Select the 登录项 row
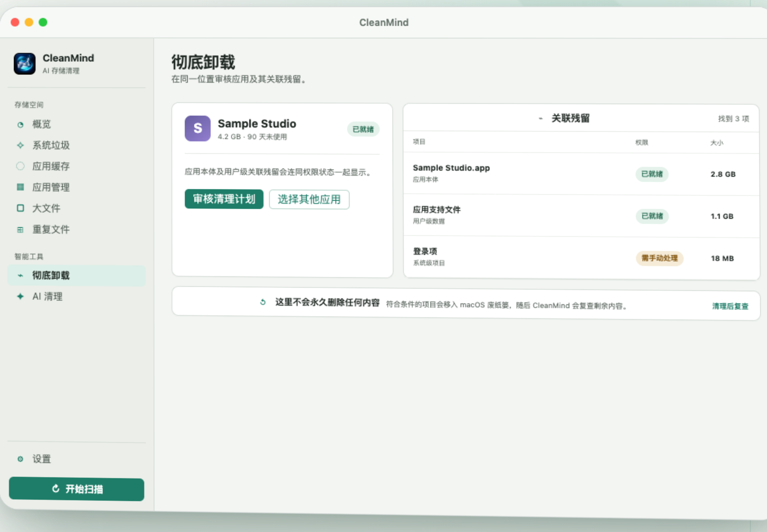The width and height of the screenshot is (767, 532). [x=582, y=258]
